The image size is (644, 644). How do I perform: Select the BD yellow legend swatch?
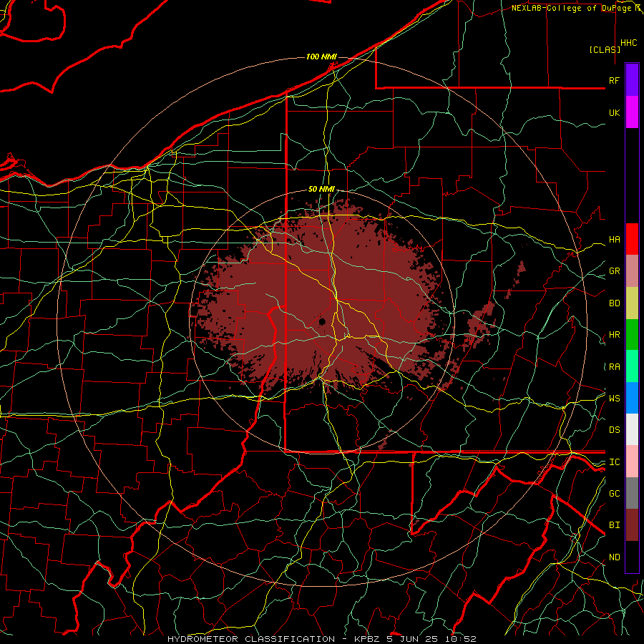click(x=632, y=303)
